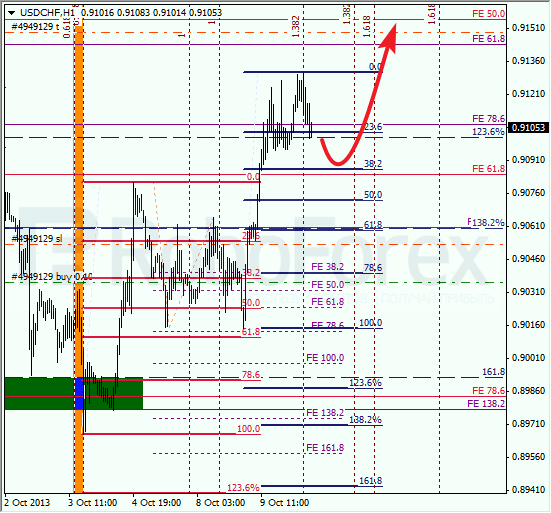Select the purple FE 161.8 expansion label

(325, 448)
